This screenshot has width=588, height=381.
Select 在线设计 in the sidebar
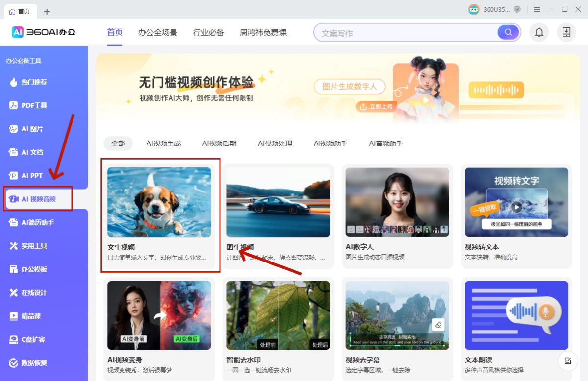pos(28,293)
